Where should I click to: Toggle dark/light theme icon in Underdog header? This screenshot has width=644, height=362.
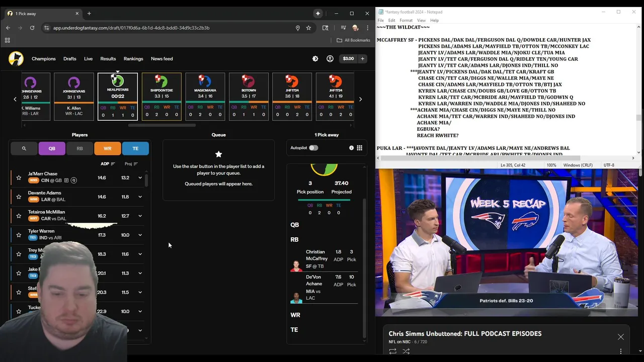[x=315, y=59]
